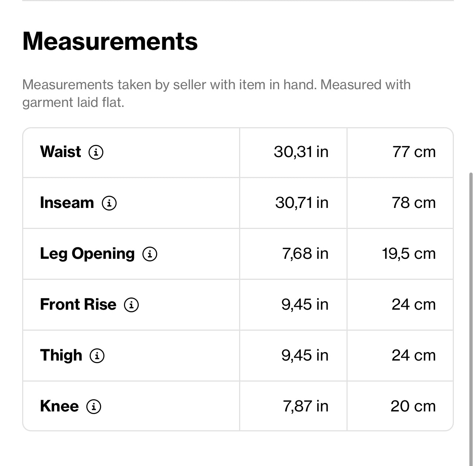Open the Waist info icon
This screenshot has height=466, width=476.
pos(96,152)
